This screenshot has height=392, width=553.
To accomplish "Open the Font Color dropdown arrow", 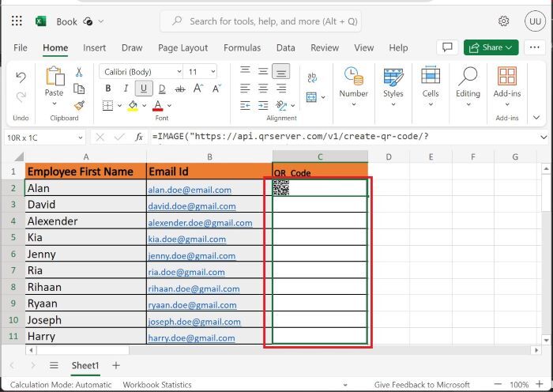I will pos(169,105).
